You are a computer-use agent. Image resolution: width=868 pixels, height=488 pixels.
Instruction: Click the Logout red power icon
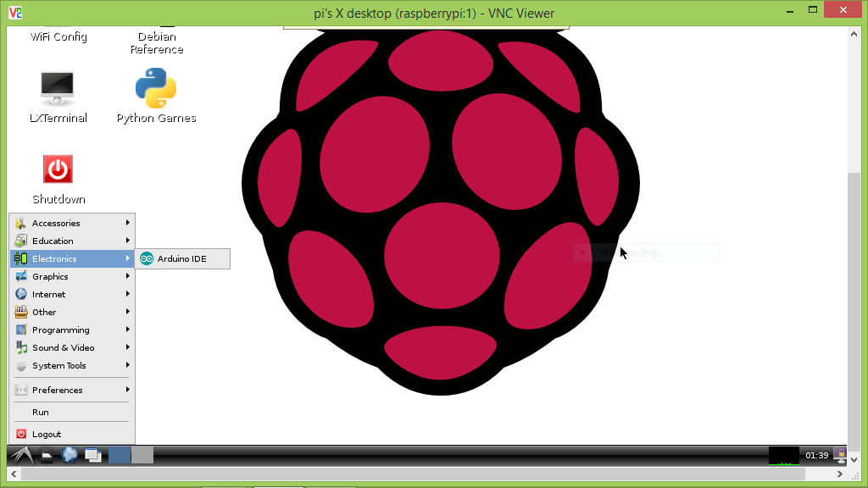(21, 435)
